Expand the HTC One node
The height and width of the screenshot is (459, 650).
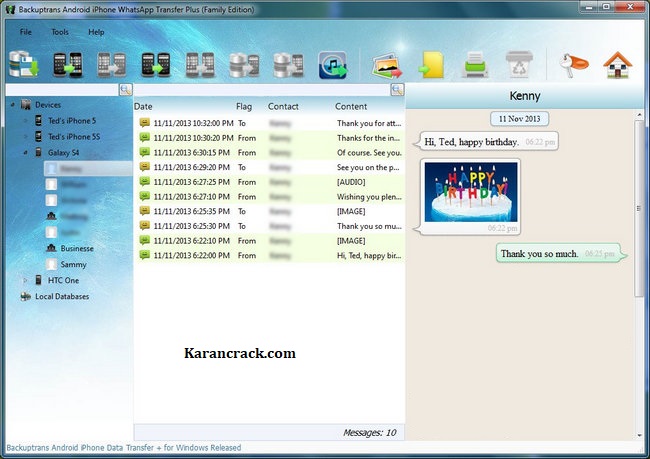[x=25, y=280]
